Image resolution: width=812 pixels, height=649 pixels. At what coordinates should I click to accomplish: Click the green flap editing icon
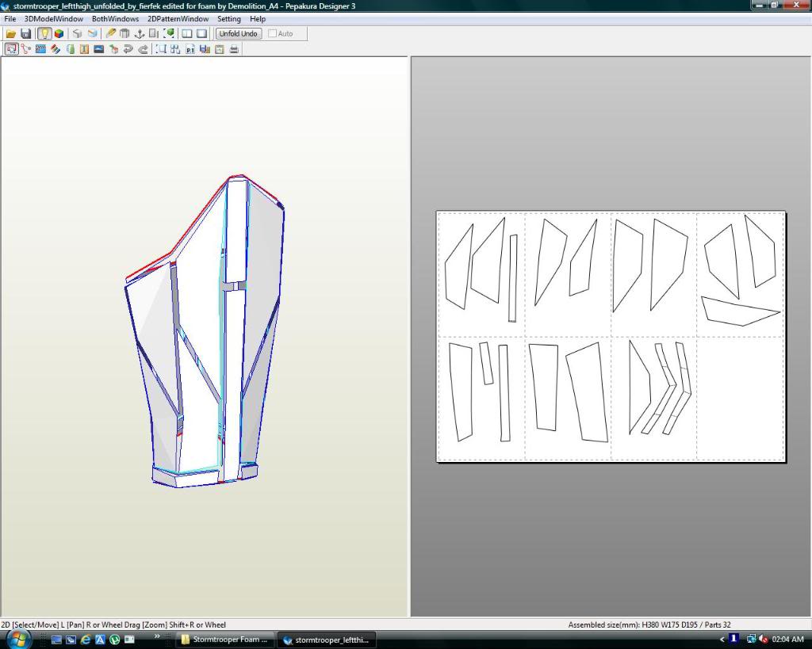pyautogui.click(x=70, y=49)
